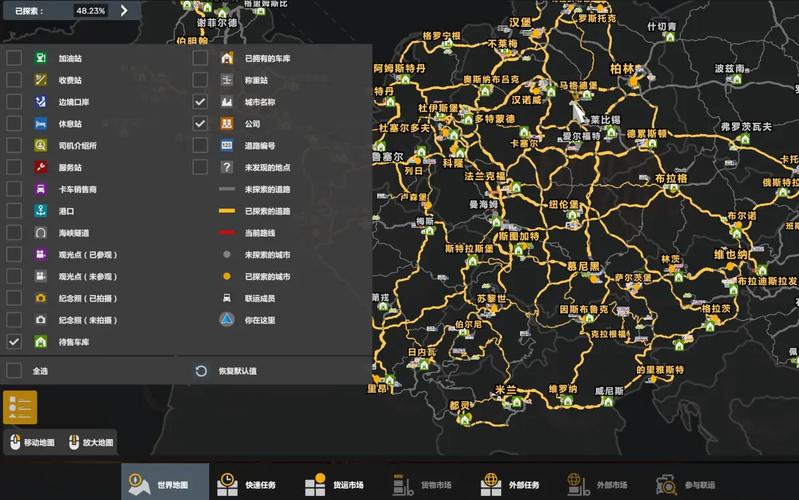Click the zoom map (放大地图) hint
The height and width of the screenshot is (500, 799).
coord(91,442)
